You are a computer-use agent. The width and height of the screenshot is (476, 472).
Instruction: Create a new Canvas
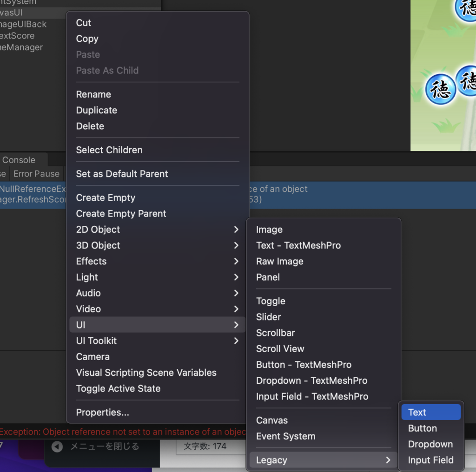[271, 420]
